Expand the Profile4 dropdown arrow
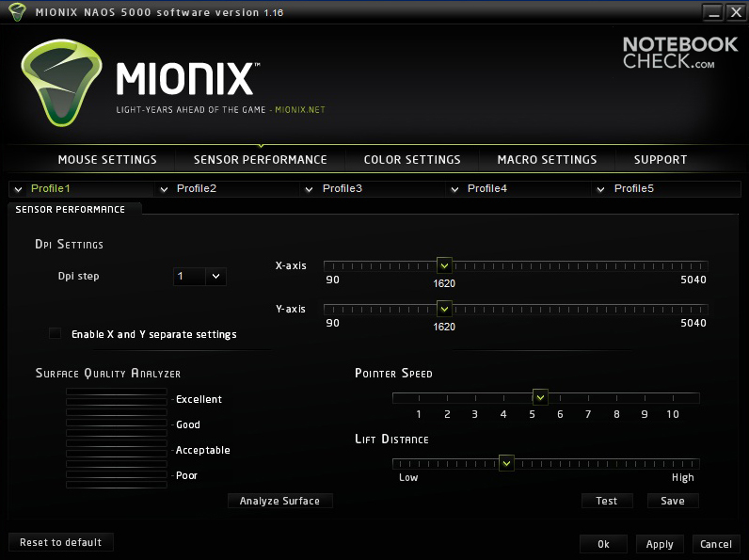This screenshot has width=749, height=560. [x=454, y=189]
